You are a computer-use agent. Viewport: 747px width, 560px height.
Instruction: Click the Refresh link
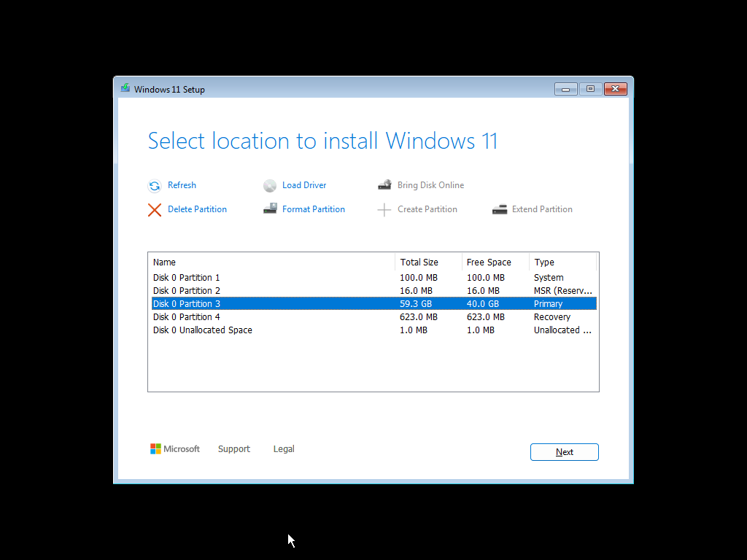182,185
